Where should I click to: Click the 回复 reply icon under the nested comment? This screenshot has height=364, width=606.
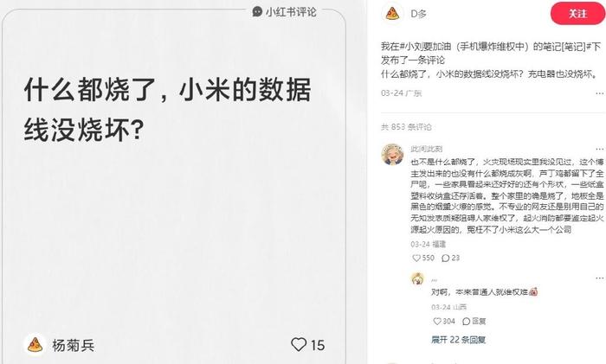point(467,321)
